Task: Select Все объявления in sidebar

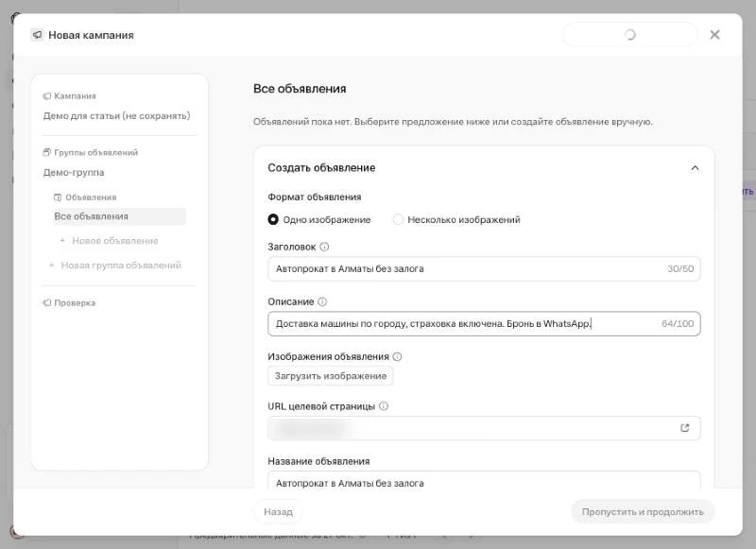Action: [x=120, y=216]
